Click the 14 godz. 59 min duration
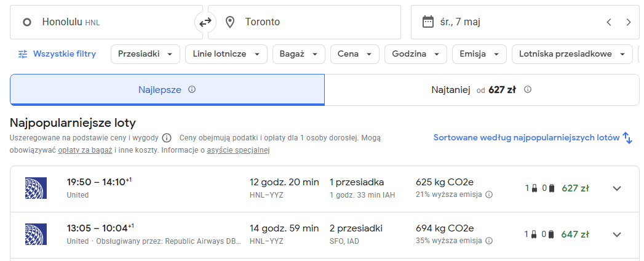Screen dimensions: 644x261 pyautogui.click(x=284, y=228)
